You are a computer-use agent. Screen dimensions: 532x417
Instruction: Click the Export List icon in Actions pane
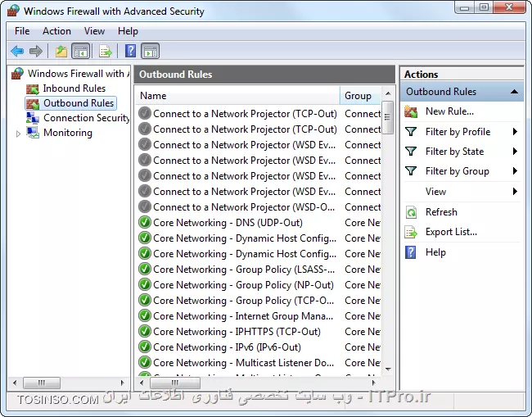coord(411,233)
